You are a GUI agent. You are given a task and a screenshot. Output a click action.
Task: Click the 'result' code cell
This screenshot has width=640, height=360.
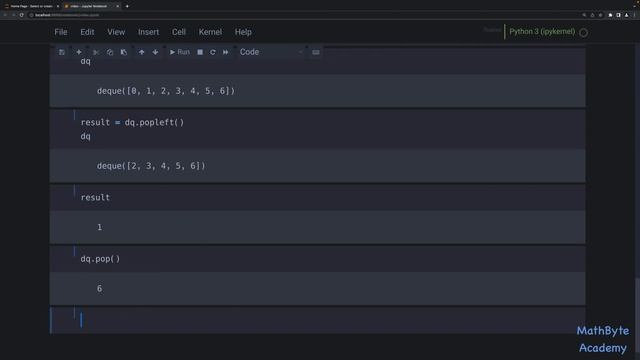click(x=318, y=198)
